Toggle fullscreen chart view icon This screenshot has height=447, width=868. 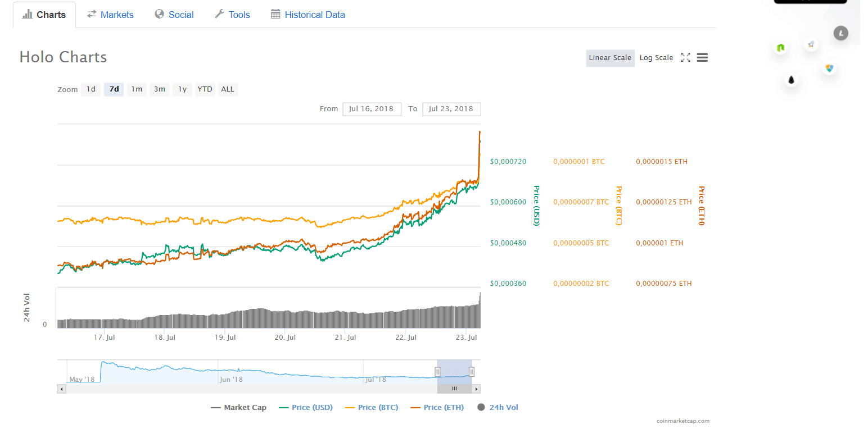click(685, 58)
